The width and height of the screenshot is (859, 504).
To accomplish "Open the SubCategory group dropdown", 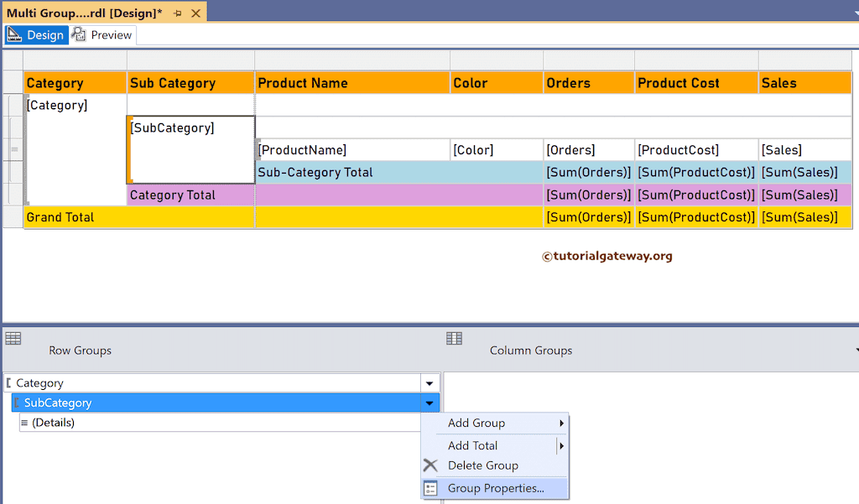I will pyautogui.click(x=429, y=403).
